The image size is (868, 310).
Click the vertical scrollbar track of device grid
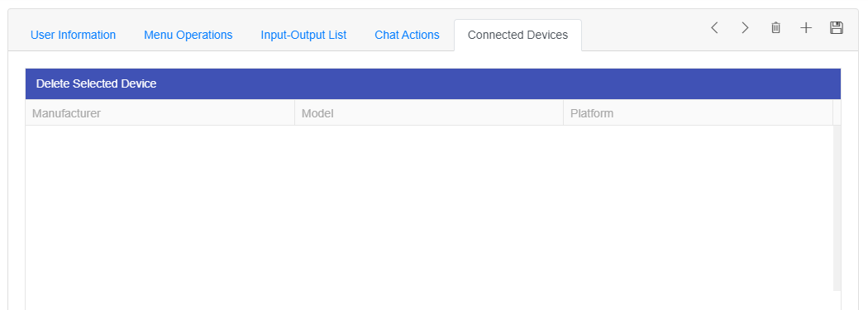point(837,208)
